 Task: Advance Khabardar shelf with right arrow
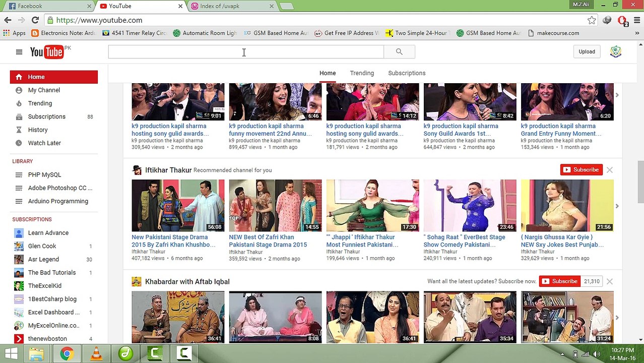pyautogui.click(x=617, y=318)
